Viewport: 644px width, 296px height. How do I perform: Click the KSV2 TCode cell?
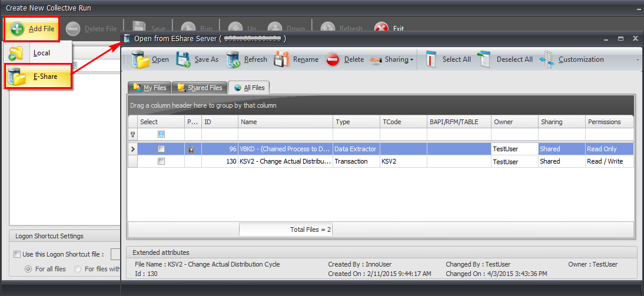coord(403,161)
